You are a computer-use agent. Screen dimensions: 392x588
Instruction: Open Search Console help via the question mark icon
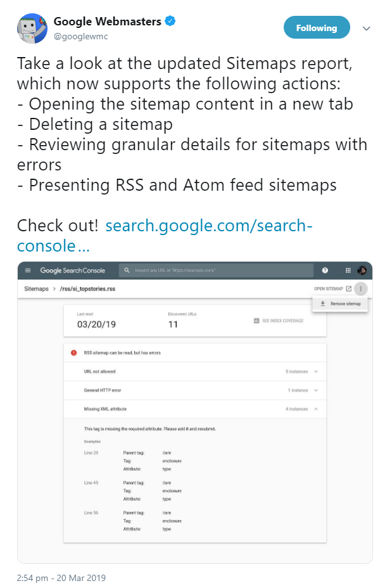pyautogui.click(x=326, y=270)
